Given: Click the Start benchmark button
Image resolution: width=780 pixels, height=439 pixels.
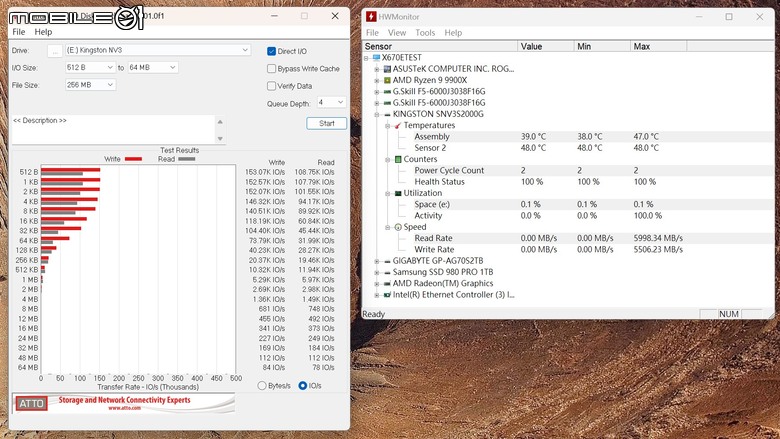Looking at the screenshot, I should tap(326, 123).
